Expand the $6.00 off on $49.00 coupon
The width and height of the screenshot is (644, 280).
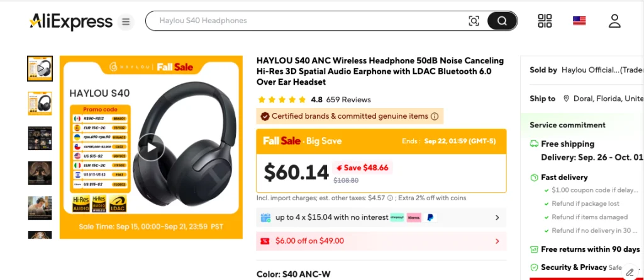tap(497, 241)
